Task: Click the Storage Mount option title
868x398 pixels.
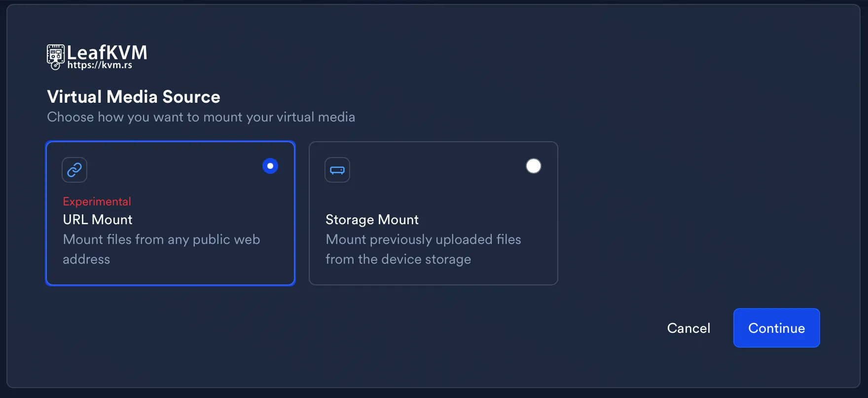Action: pos(372,220)
